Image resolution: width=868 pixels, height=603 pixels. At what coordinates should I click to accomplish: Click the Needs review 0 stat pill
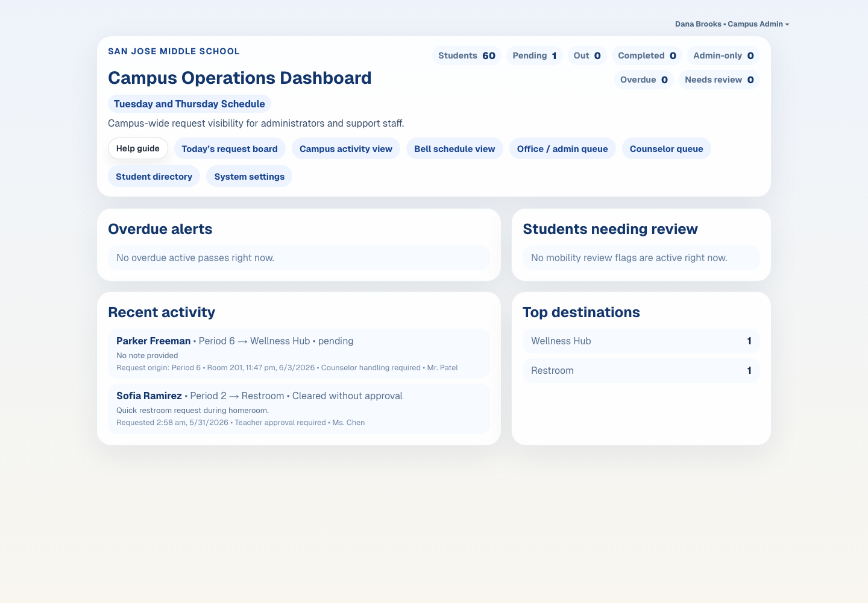(x=719, y=80)
